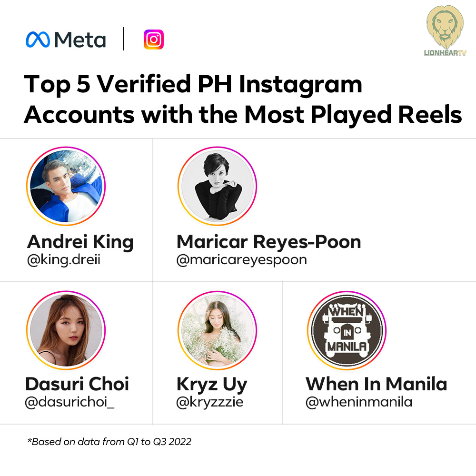Click the Meta infinity logo
This screenshot has height=476, width=476.
click(38, 40)
